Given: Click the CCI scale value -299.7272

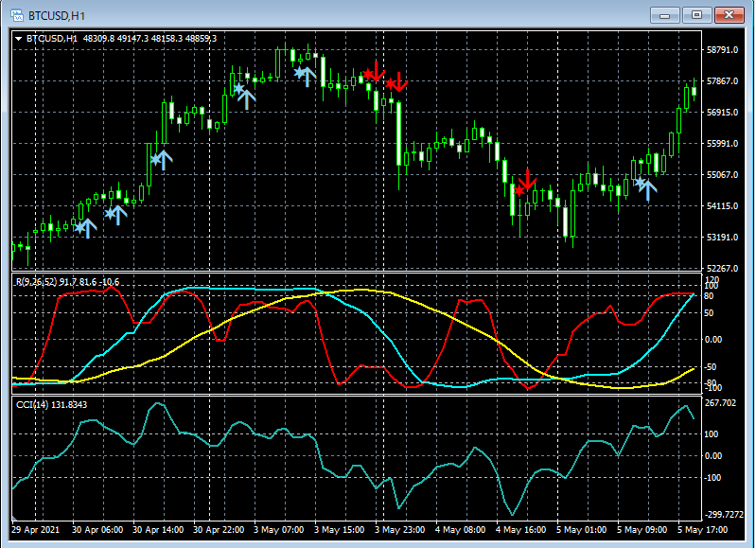Looking at the screenshot, I should tap(724, 515).
